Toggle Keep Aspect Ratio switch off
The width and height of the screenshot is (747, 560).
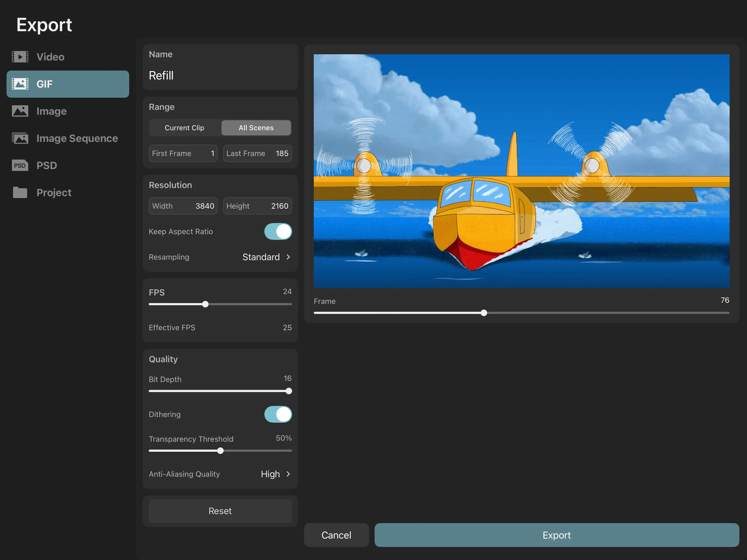tap(278, 231)
